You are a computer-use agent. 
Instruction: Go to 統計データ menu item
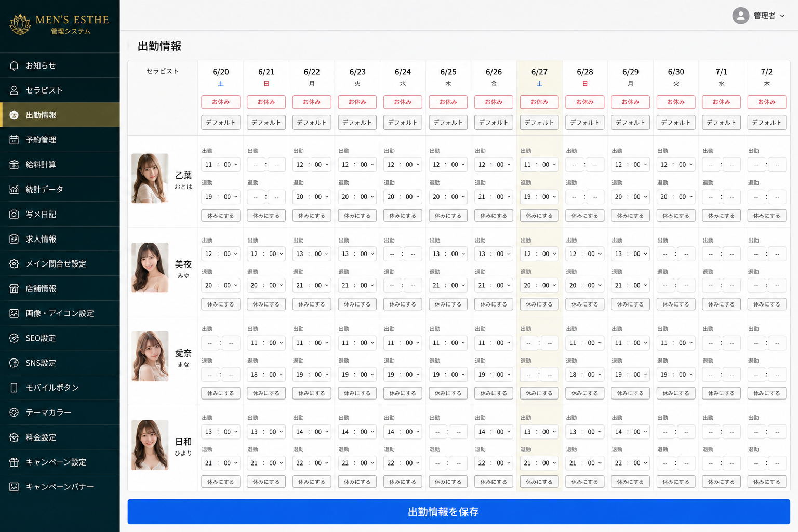(60, 189)
